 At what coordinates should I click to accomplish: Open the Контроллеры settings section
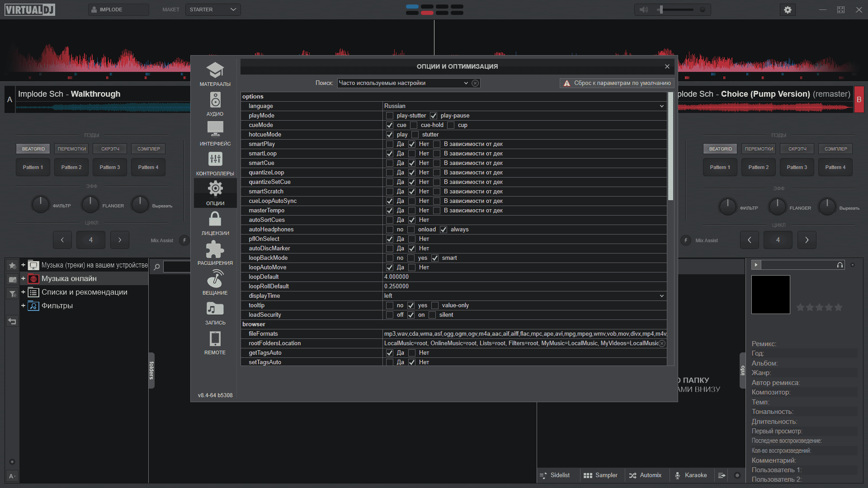point(215,164)
